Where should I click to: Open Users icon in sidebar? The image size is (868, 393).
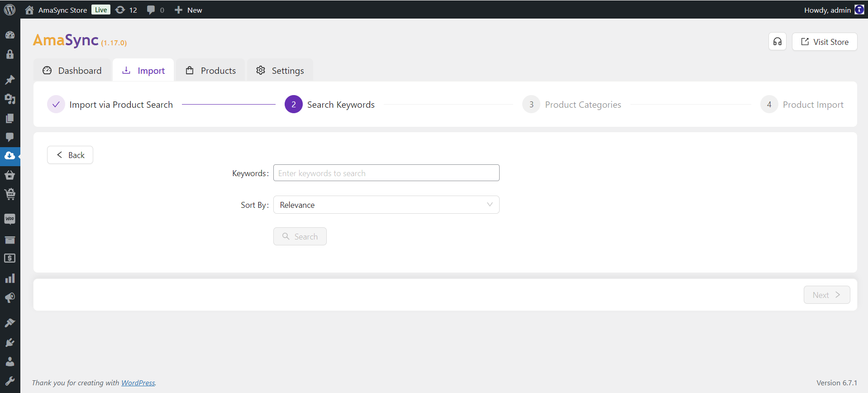[10, 361]
